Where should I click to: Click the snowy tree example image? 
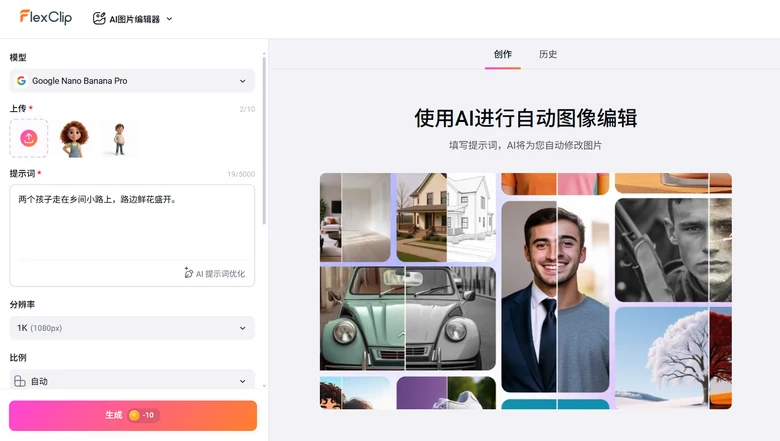tap(673, 358)
